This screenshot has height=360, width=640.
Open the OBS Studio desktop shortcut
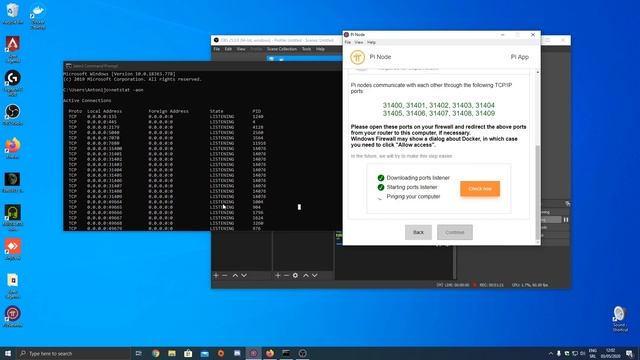click(x=13, y=114)
